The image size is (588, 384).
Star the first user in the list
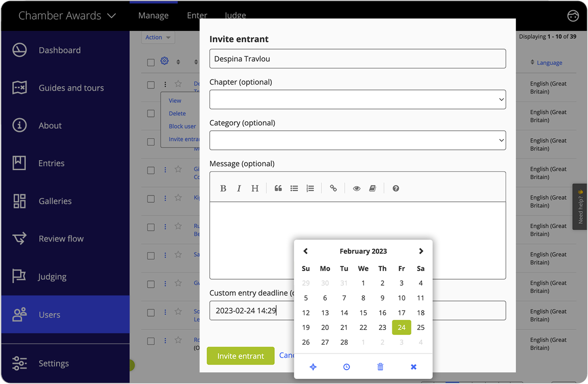click(178, 84)
